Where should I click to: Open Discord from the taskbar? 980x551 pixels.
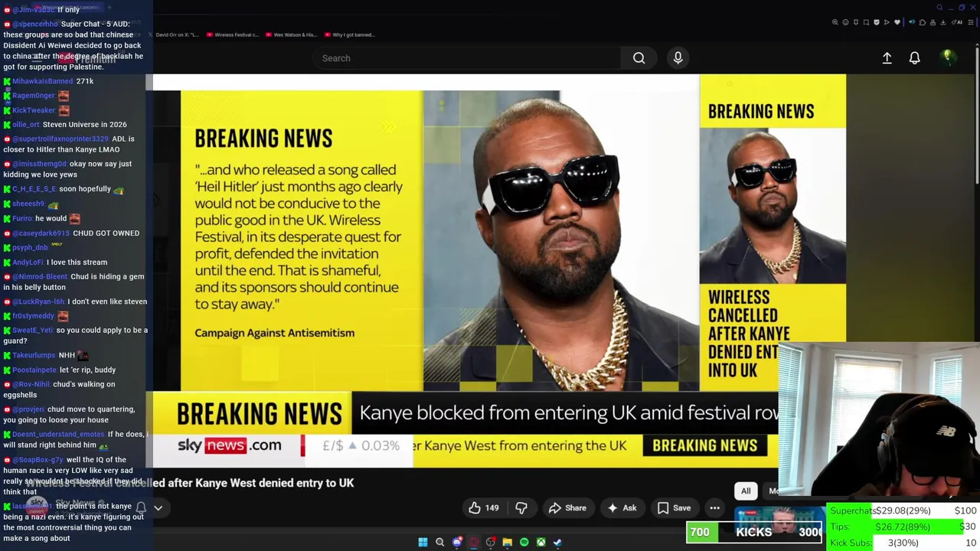click(457, 542)
